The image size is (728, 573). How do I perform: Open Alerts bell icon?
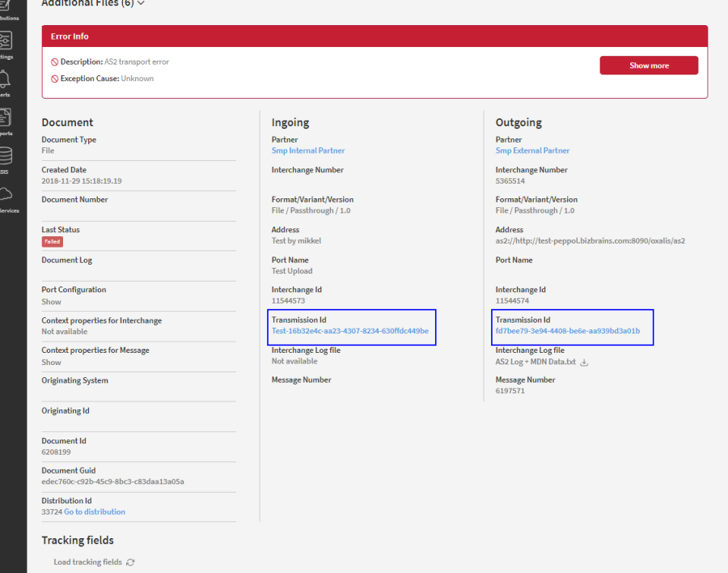[x=6, y=79]
